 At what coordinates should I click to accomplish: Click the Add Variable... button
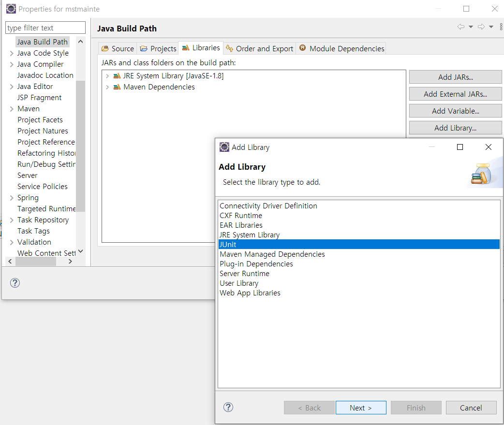coord(455,111)
